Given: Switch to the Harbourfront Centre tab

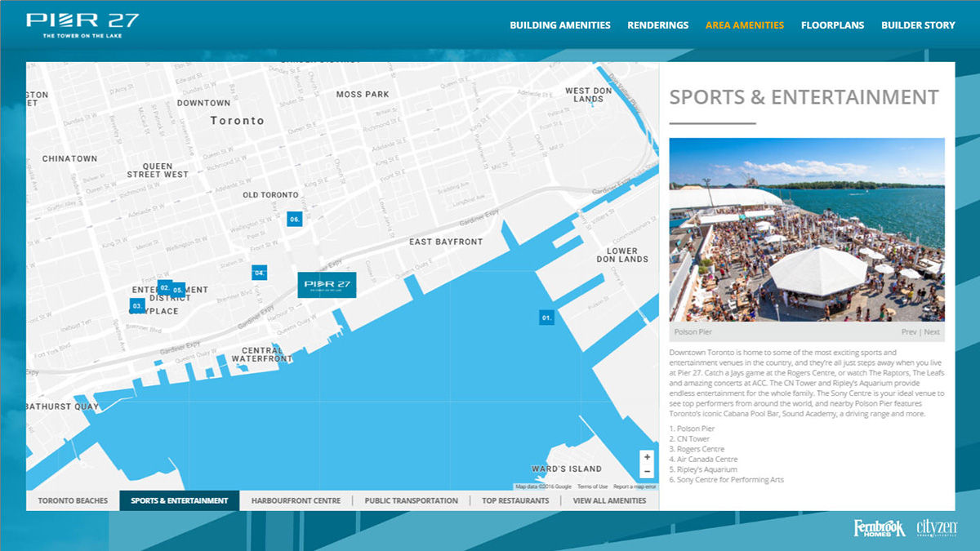Looking at the screenshot, I should click(296, 500).
